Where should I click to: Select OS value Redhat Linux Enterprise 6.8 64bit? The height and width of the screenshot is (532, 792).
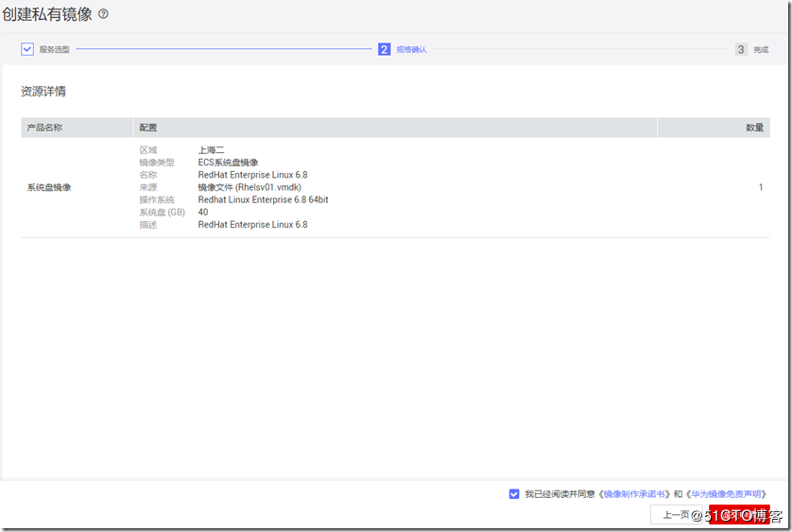(263, 199)
